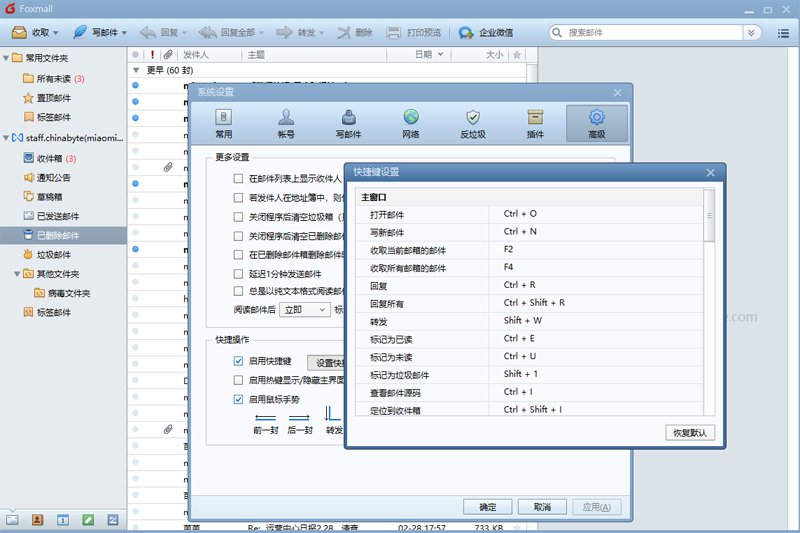Click the 企业微信 toolbar icon
Viewport: 800px width, 533px height.
pos(466,32)
